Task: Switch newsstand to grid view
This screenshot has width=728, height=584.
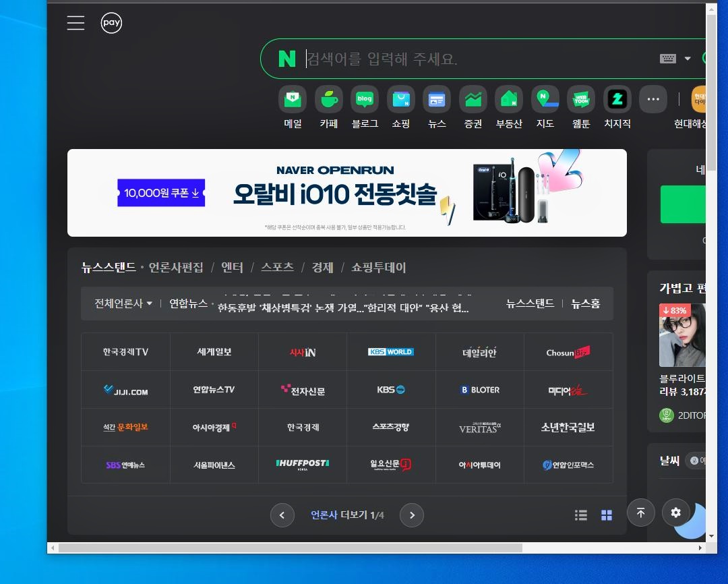Action: [x=607, y=515]
